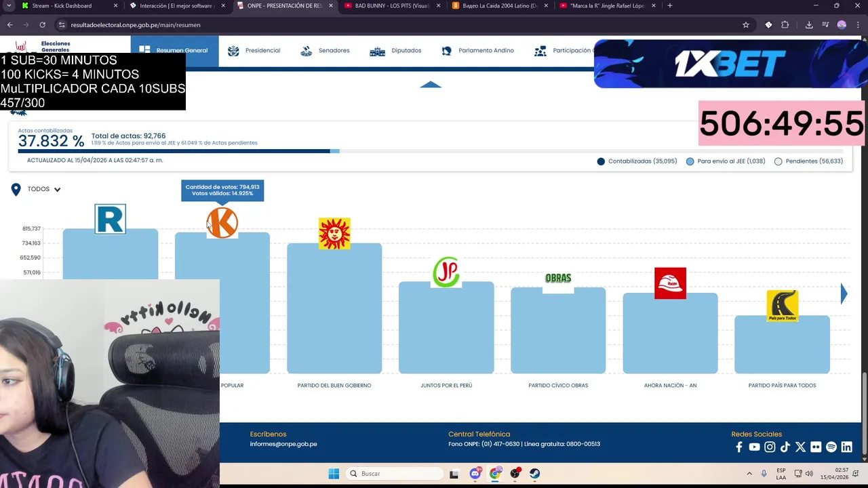Open the Windows Start menu

334,474
